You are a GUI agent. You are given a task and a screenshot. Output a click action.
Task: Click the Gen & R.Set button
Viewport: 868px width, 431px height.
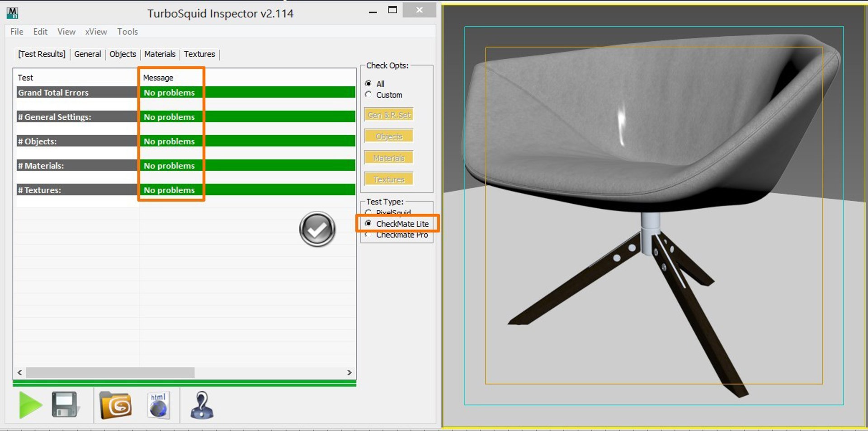[389, 115]
